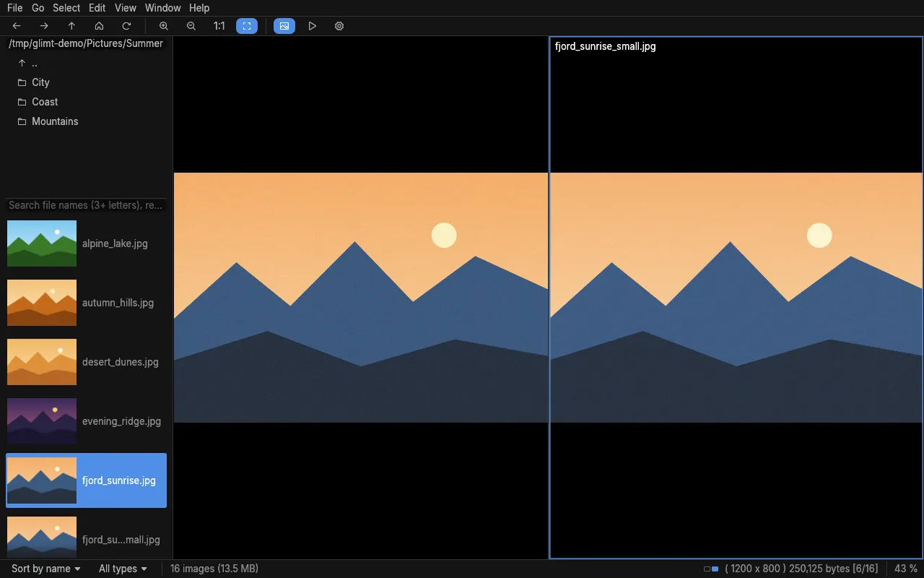The width and height of the screenshot is (924, 578).
Task: Open the Go menu
Action: pos(38,8)
